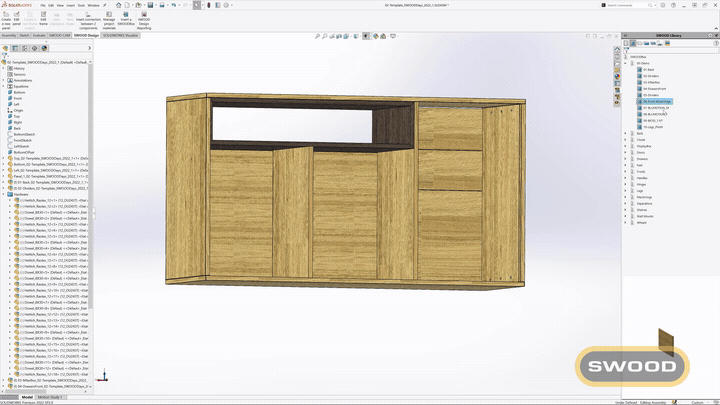The image size is (720, 405).
Task: Click Zoom to Fit in view toolbar
Action: (317, 36)
